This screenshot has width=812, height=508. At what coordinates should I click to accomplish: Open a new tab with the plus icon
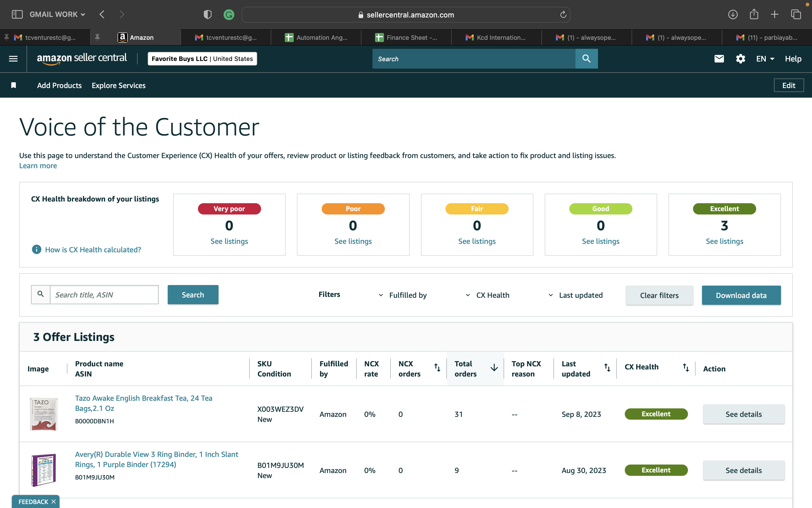[x=775, y=14]
